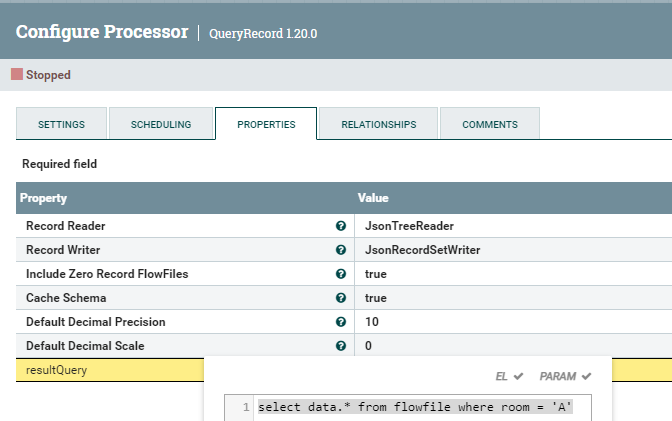Image resolution: width=672 pixels, height=421 pixels.
Task: Click the Property column header
Action: [43, 198]
